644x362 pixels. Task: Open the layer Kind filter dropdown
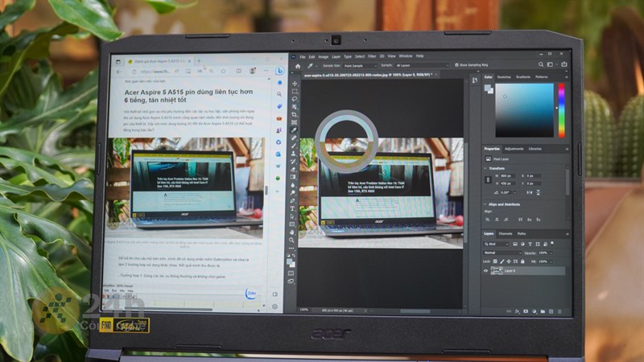pyautogui.click(x=496, y=244)
